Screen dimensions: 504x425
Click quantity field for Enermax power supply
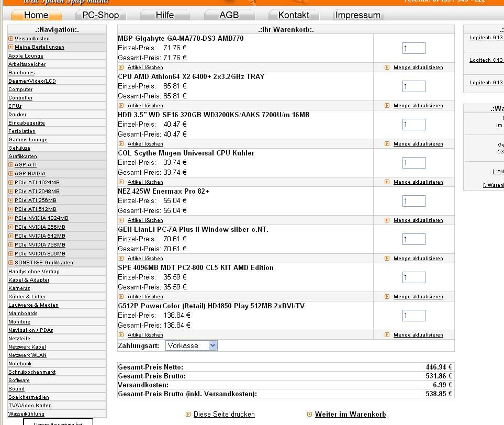point(413,202)
